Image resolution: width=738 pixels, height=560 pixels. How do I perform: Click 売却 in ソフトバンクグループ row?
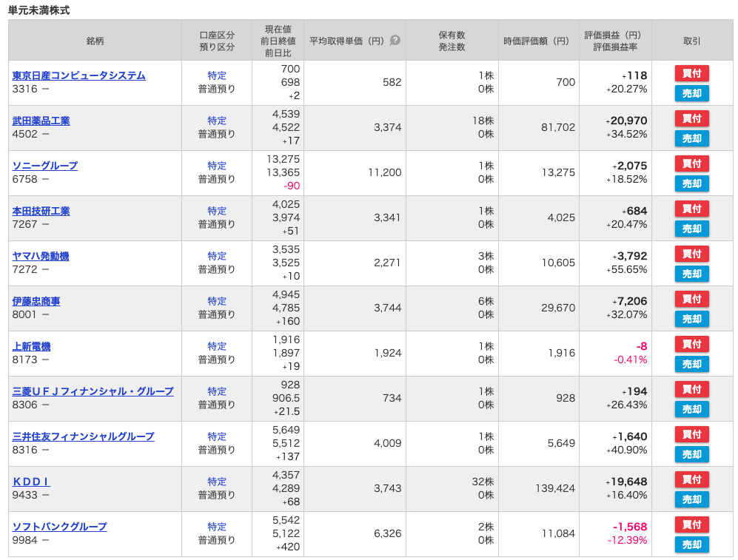(692, 544)
